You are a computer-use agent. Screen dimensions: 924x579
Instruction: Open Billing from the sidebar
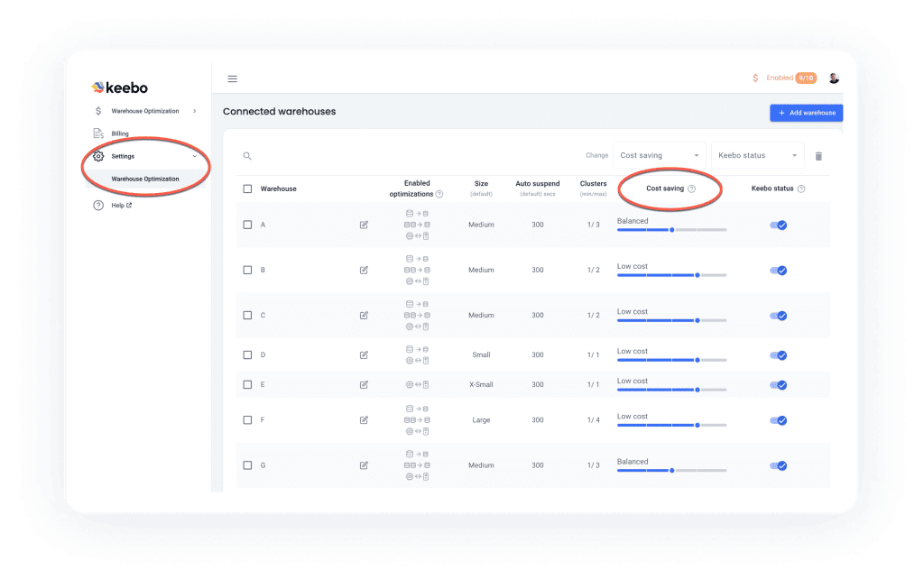[118, 133]
